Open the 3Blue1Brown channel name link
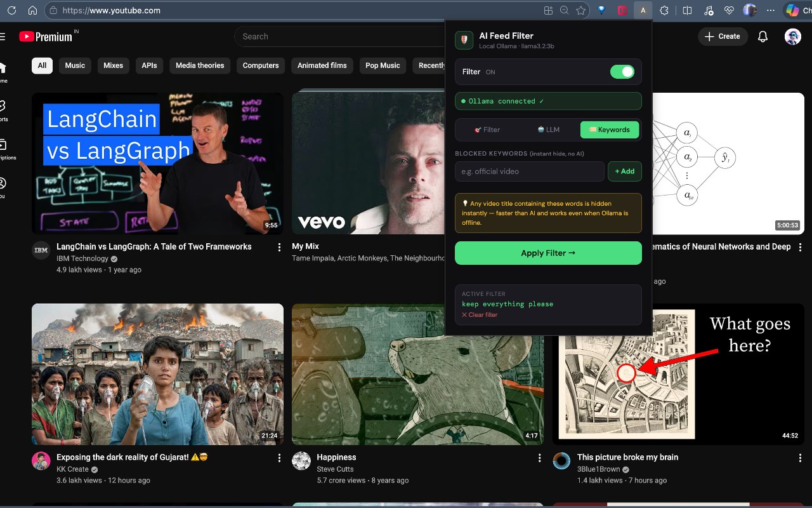Viewport: 812px width, 508px height. (599, 469)
